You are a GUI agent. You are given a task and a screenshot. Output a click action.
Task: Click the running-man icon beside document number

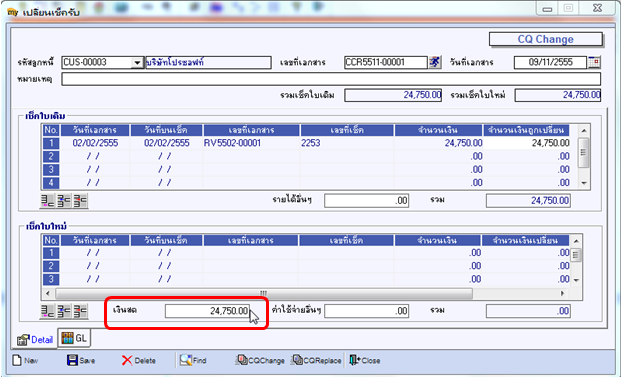[x=435, y=62]
